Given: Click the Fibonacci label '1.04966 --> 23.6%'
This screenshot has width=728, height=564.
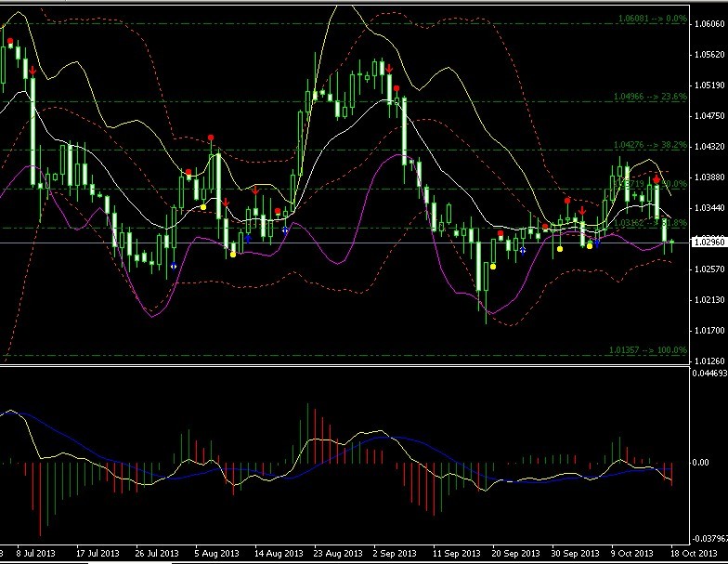Looking at the screenshot, I should (650, 97).
